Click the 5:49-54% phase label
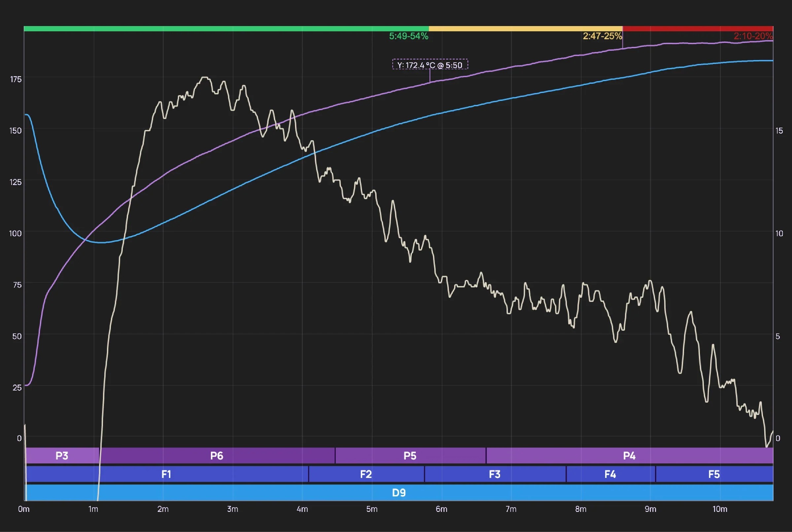 point(409,36)
